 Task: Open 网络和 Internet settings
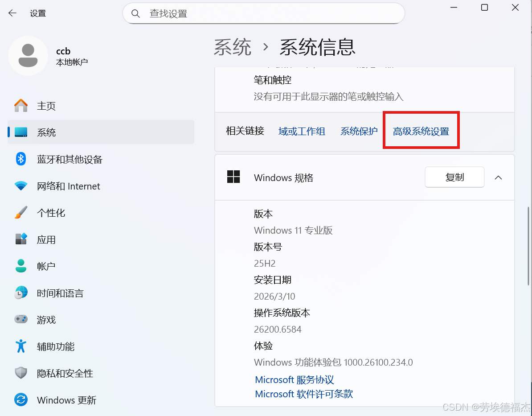click(101, 186)
